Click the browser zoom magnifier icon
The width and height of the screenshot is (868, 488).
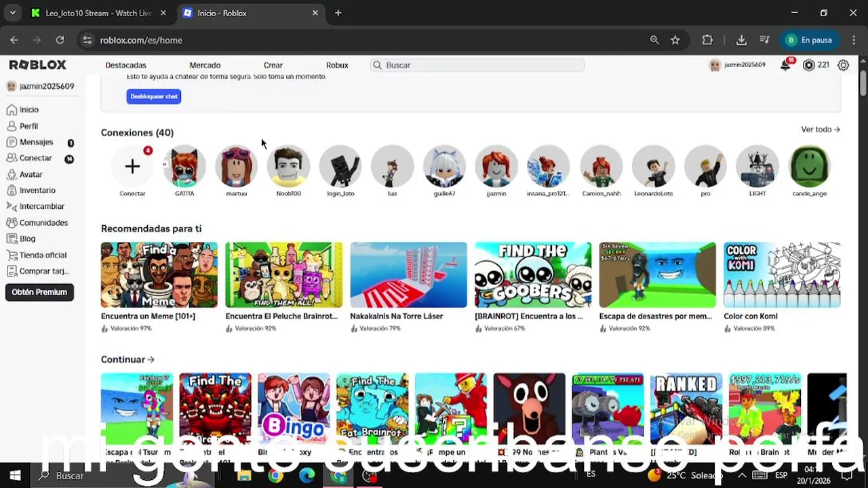[x=654, y=40]
